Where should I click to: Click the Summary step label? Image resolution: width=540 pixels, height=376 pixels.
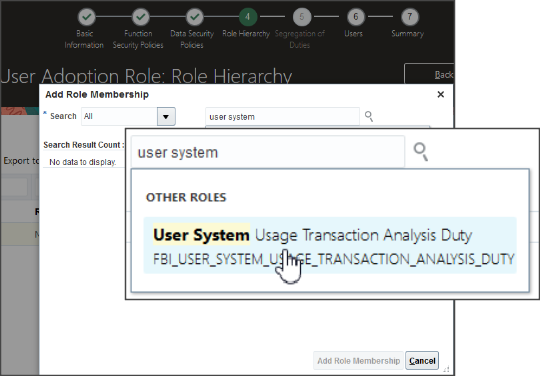tap(407, 34)
